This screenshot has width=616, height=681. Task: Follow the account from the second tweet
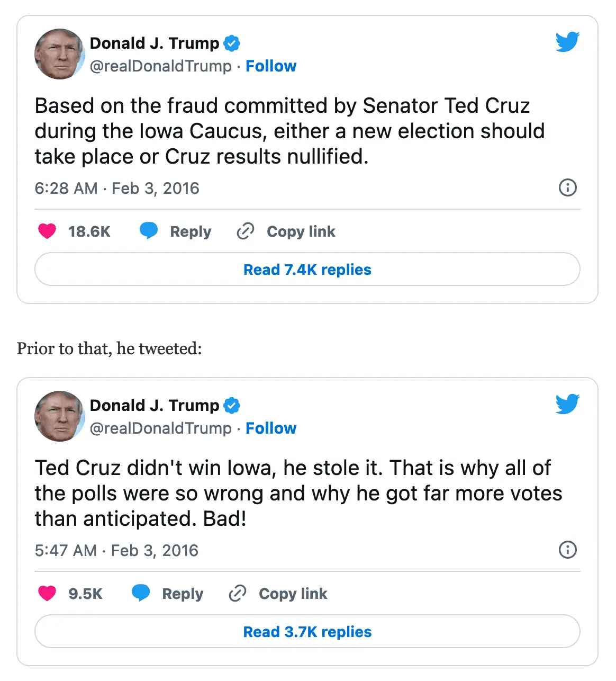[x=271, y=428]
